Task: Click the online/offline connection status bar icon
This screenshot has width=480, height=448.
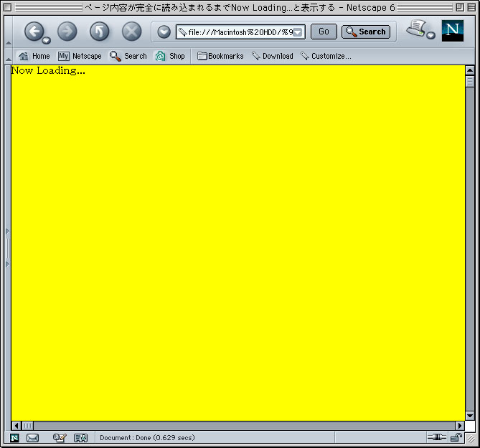Action: click(x=437, y=437)
